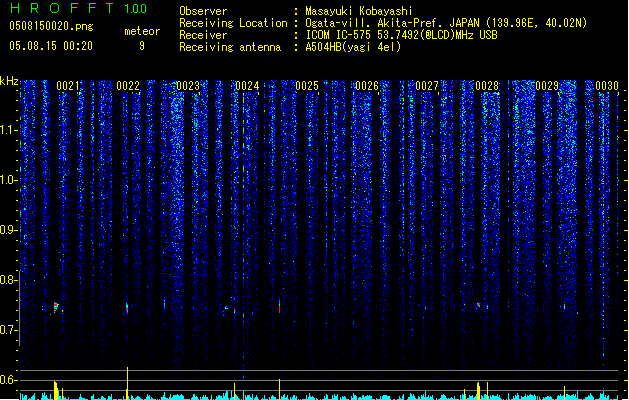Click the Receiver field label

(203, 35)
